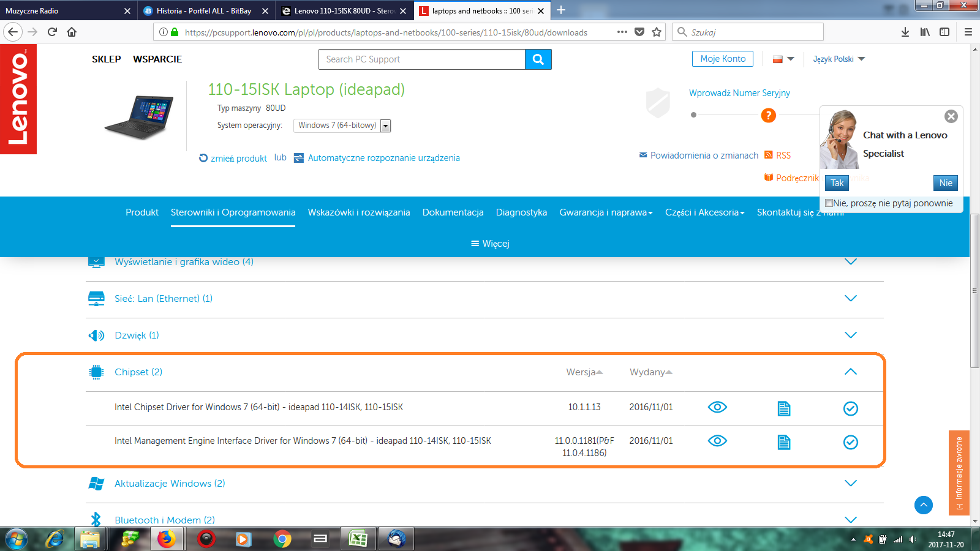Sort drivers by the Wersja column
980x551 pixels.
point(584,372)
